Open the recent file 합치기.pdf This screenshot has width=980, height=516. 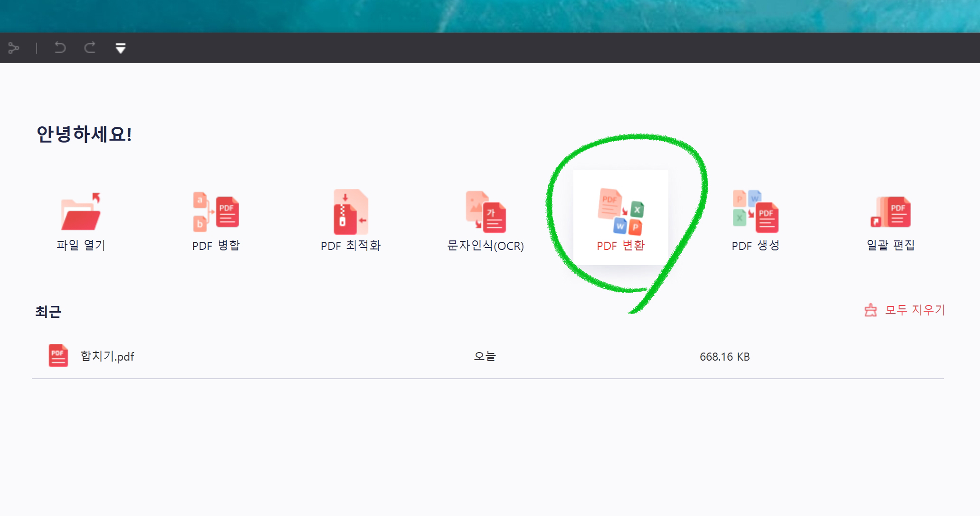coord(107,356)
